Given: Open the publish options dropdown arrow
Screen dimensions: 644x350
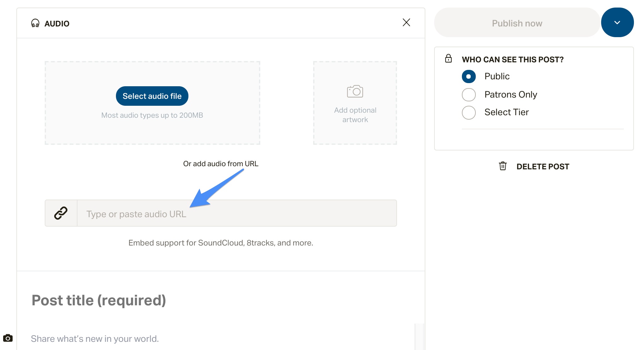Looking at the screenshot, I should click(x=617, y=22).
